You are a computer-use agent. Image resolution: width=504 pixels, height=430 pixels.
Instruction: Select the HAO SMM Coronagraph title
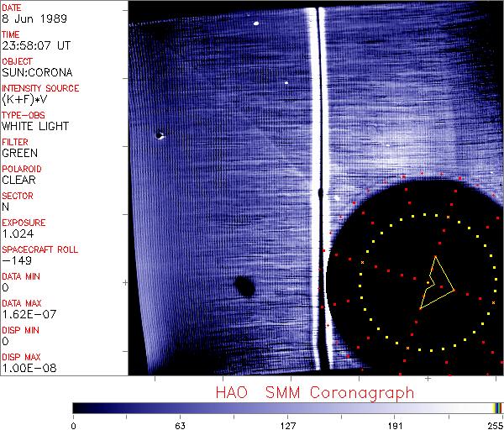[x=315, y=392]
